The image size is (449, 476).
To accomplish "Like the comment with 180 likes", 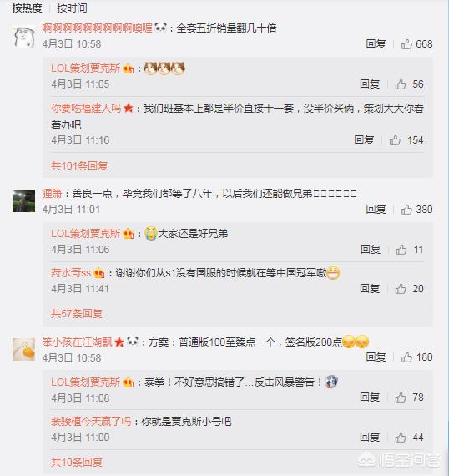I will coord(406,357).
